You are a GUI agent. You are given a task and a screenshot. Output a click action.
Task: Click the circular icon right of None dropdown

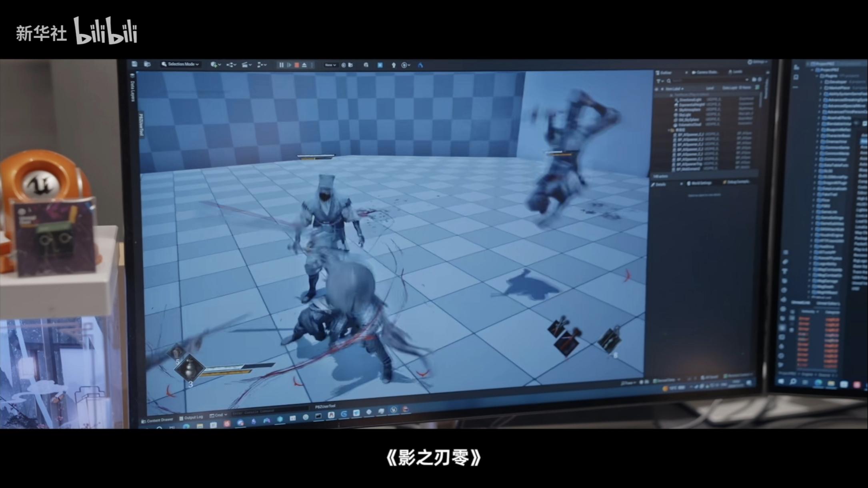pos(343,65)
